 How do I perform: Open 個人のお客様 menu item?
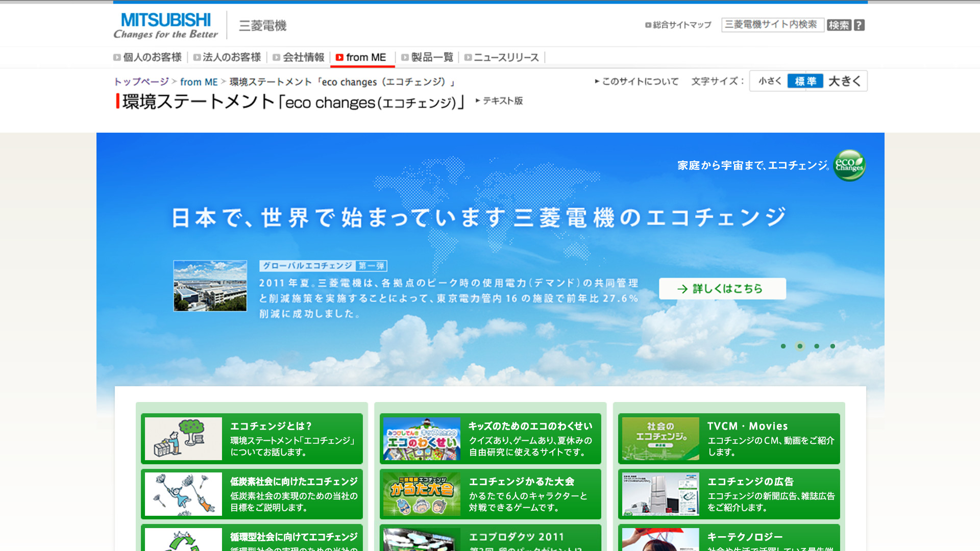148,57
